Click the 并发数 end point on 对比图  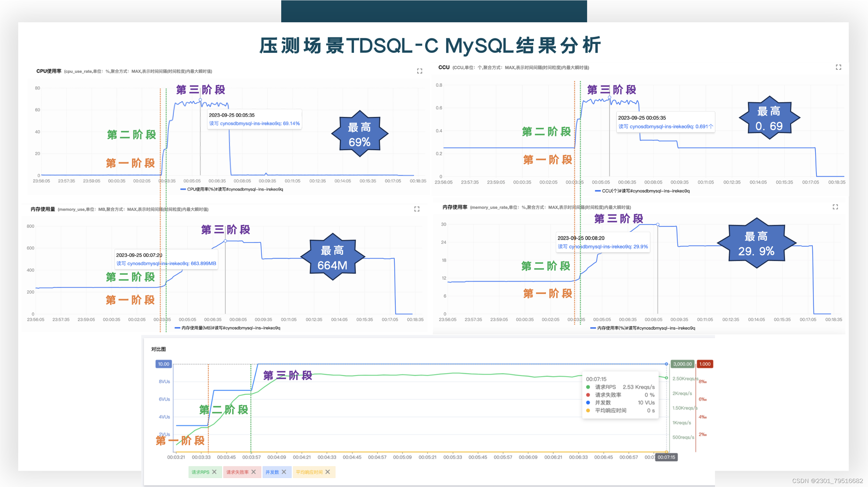pyautogui.click(x=666, y=364)
